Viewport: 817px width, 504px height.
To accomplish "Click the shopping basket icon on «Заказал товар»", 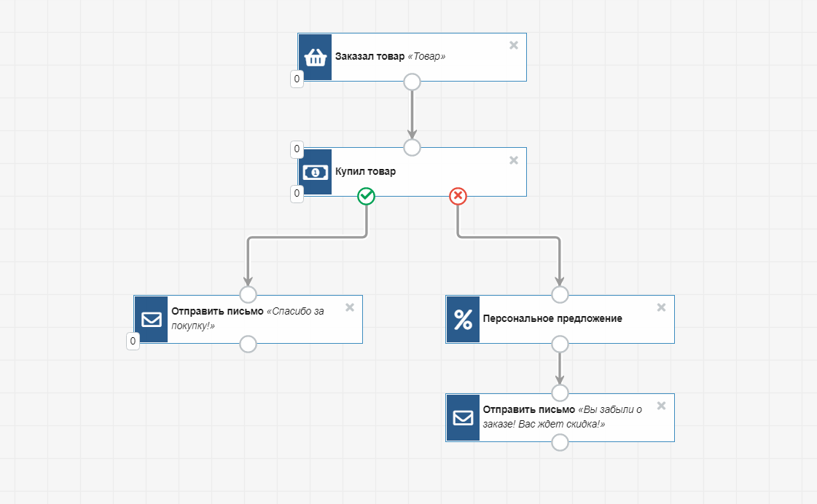I will 315,58.
